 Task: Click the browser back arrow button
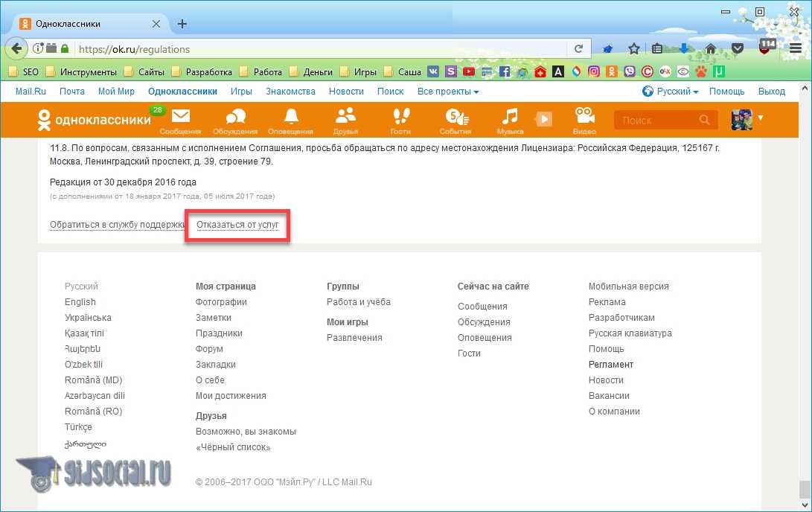(x=16, y=49)
